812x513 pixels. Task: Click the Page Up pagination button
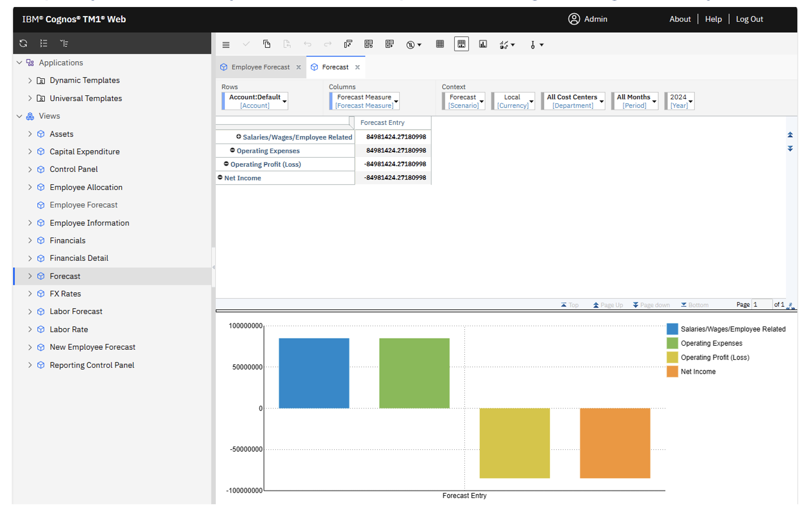point(608,304)
